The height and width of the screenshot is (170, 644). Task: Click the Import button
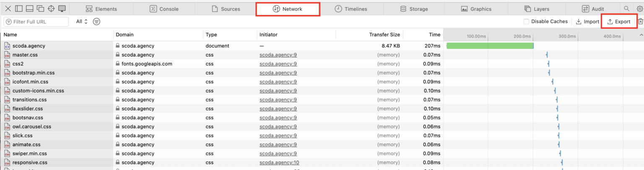click(587, 21)
